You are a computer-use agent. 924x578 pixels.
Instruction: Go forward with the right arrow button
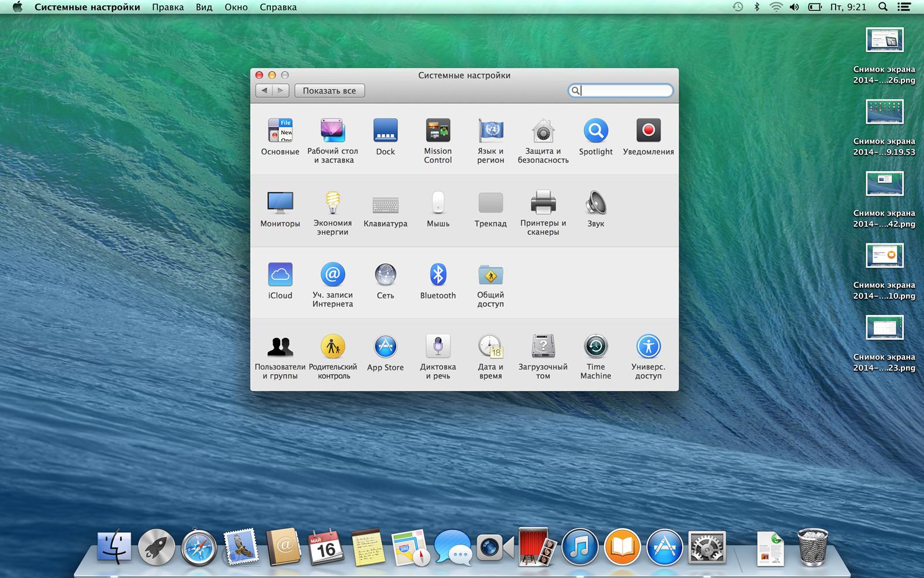[x=281, y=91]
